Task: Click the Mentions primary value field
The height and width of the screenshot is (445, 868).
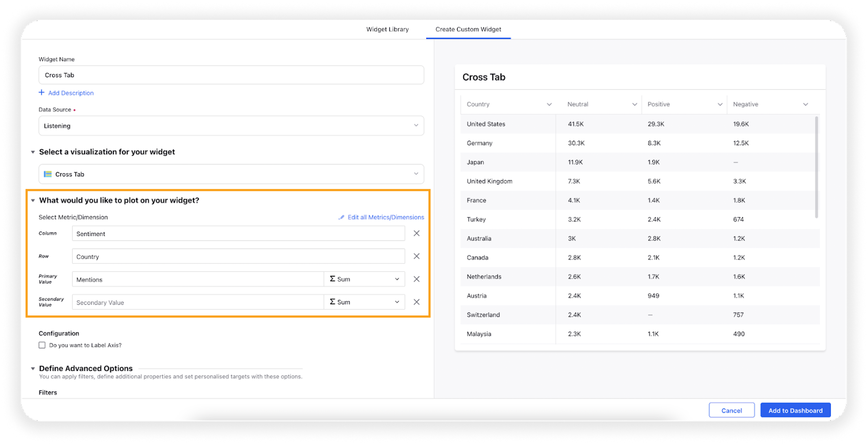Action: 198,279
